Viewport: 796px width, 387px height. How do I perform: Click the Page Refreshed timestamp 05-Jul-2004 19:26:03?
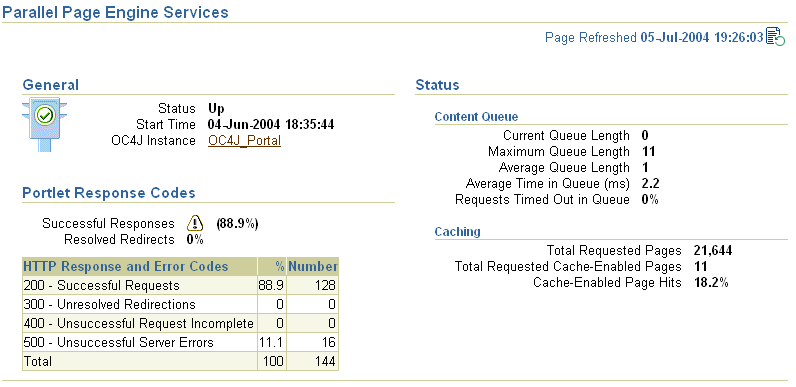click(702, 38)
